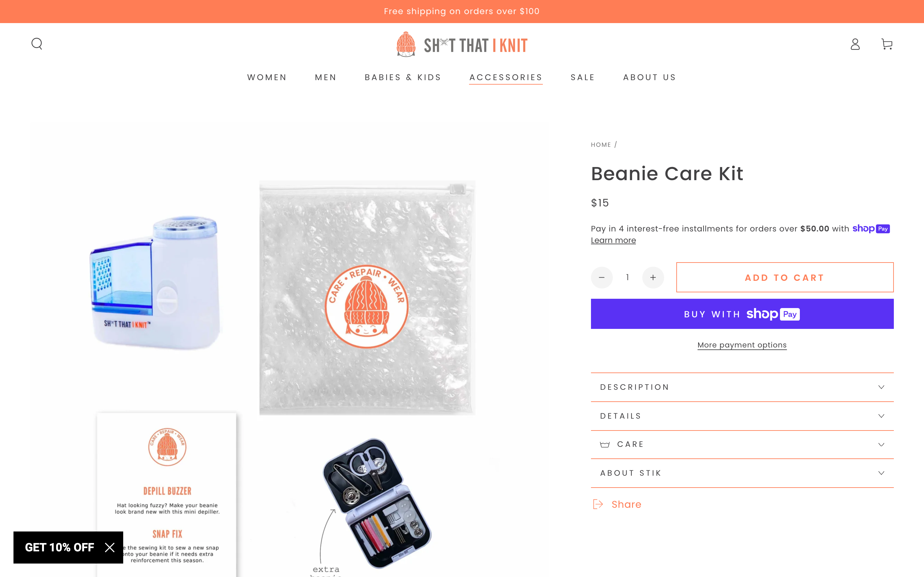The height and width of the screenshot is (577, 924).
Task: Expand the Description section
Action: (742, 387)
